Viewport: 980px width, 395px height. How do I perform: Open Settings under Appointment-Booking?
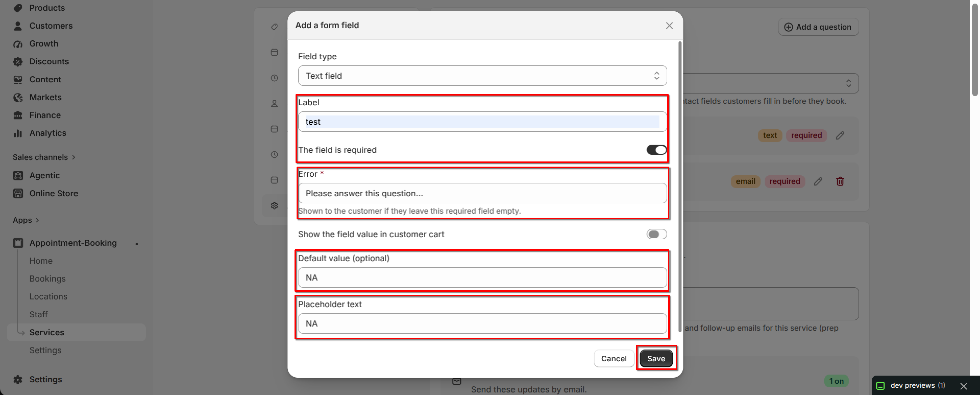[x=45, y=350]
